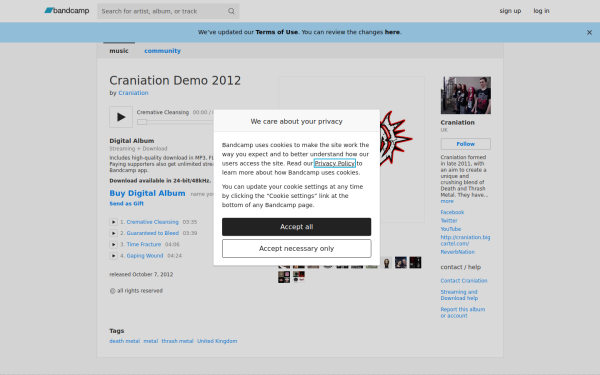
Task: Play the album with the large play button
Action: click(x=121, y=117)
